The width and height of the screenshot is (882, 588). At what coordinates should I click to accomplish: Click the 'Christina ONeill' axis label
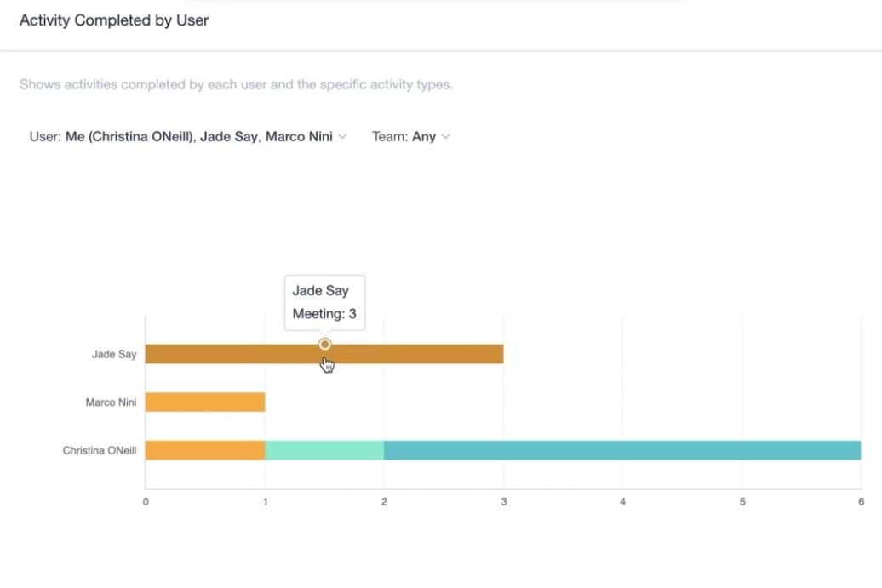point(100,450)
